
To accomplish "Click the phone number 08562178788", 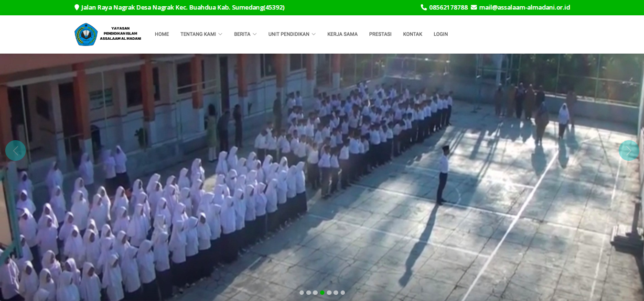I will click(448, 8).
